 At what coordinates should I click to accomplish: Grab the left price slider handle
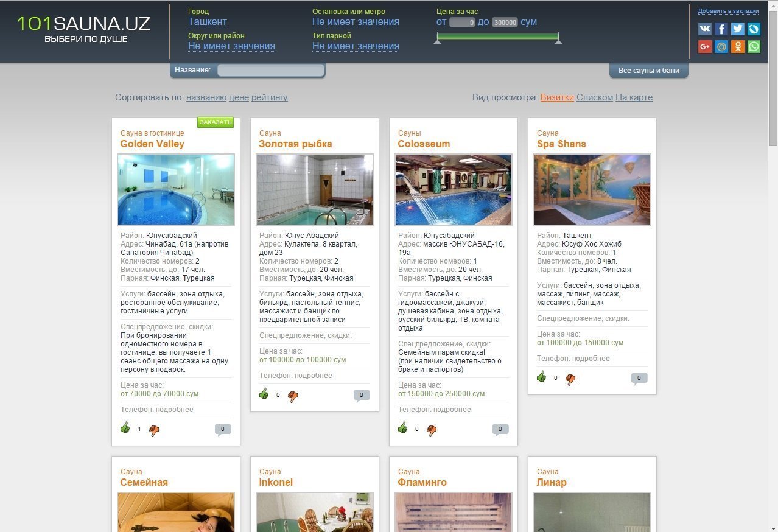(x=437, y=41)
